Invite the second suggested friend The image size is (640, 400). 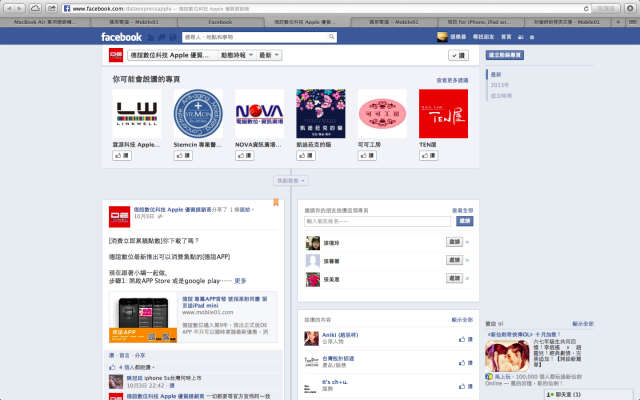(x=454, y=260)
